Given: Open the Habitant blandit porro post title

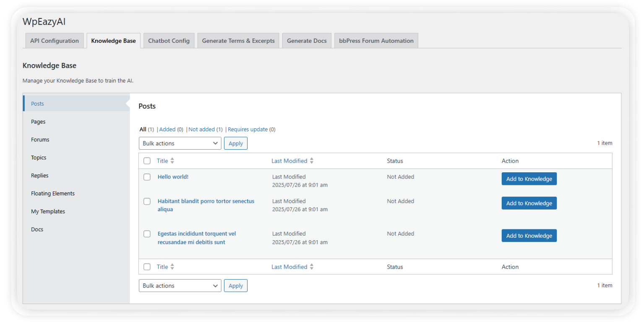Looking at the screenshot, I should pos(206,201).
